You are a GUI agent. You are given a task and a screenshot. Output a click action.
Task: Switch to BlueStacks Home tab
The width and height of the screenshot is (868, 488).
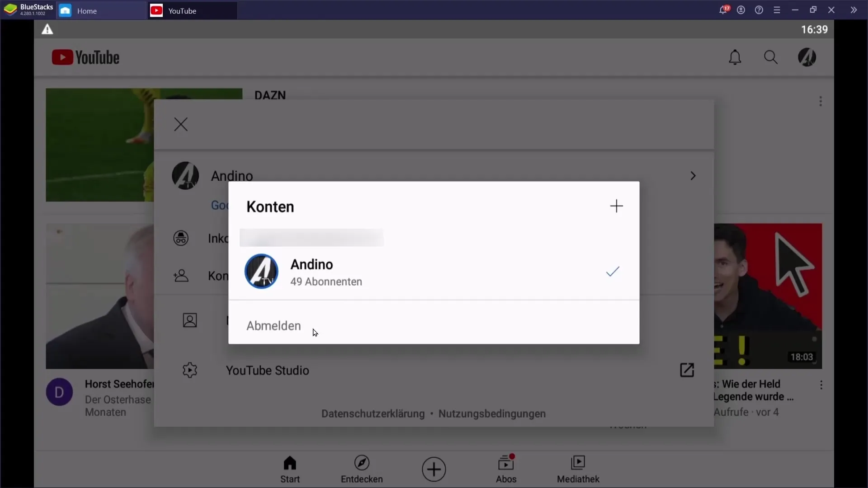[101, 10]
